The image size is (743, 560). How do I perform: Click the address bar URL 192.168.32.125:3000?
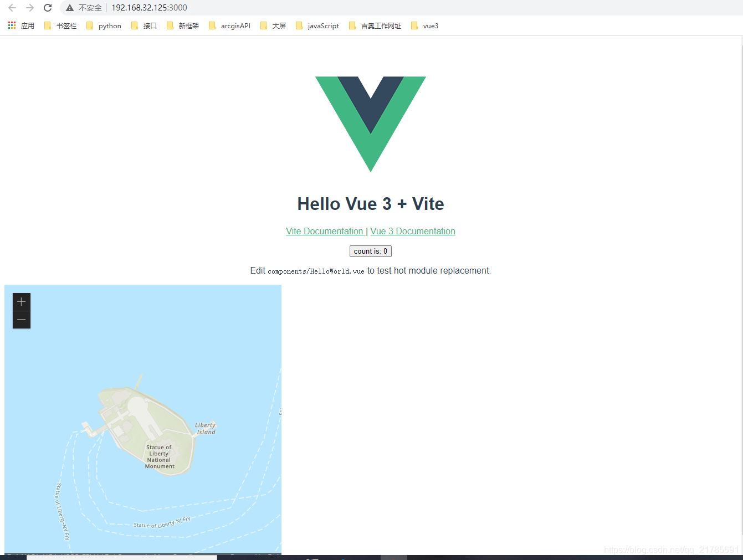tap(149, 8)
